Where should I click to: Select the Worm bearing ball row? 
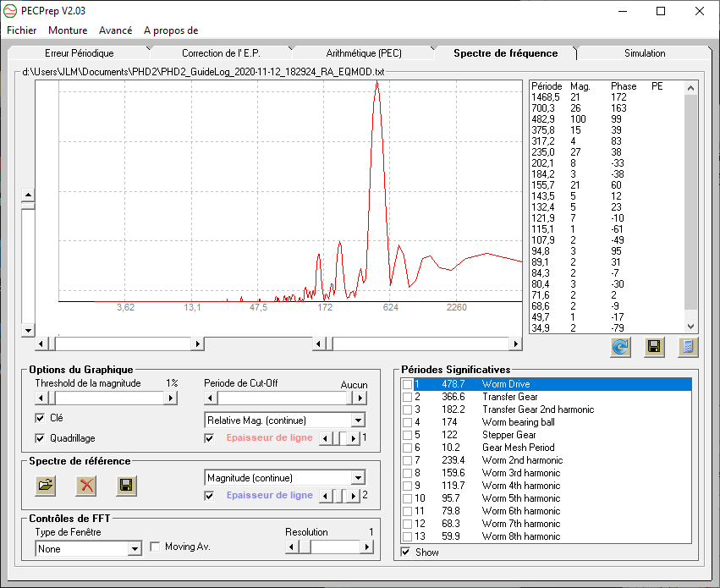coord(546,422)
